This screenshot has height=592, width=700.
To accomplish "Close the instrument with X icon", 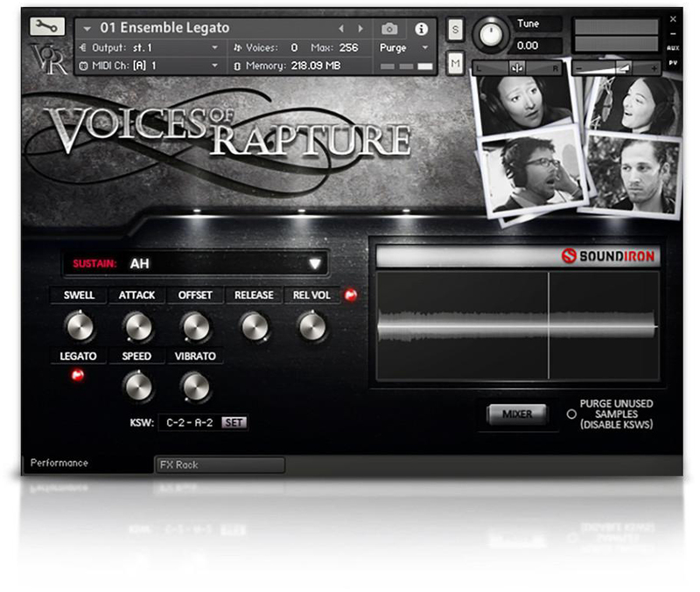I will tap(673, 19).
